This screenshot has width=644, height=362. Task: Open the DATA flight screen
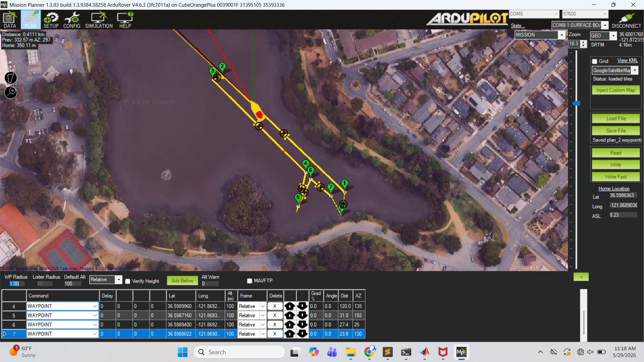[10, 20]
